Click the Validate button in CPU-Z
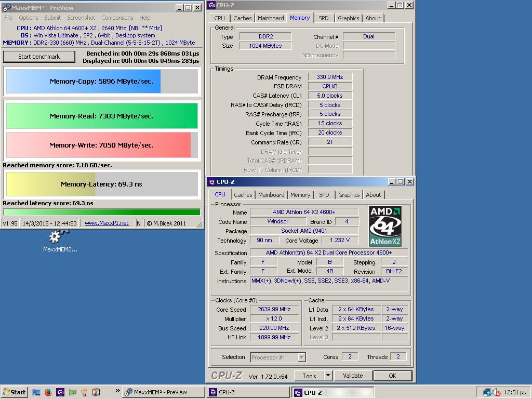532x399 pixels. pos(353,376)
